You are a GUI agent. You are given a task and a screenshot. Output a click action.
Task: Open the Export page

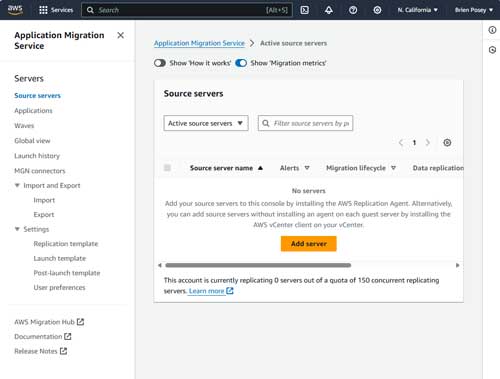pyautogui.click(x=44, y=215)
